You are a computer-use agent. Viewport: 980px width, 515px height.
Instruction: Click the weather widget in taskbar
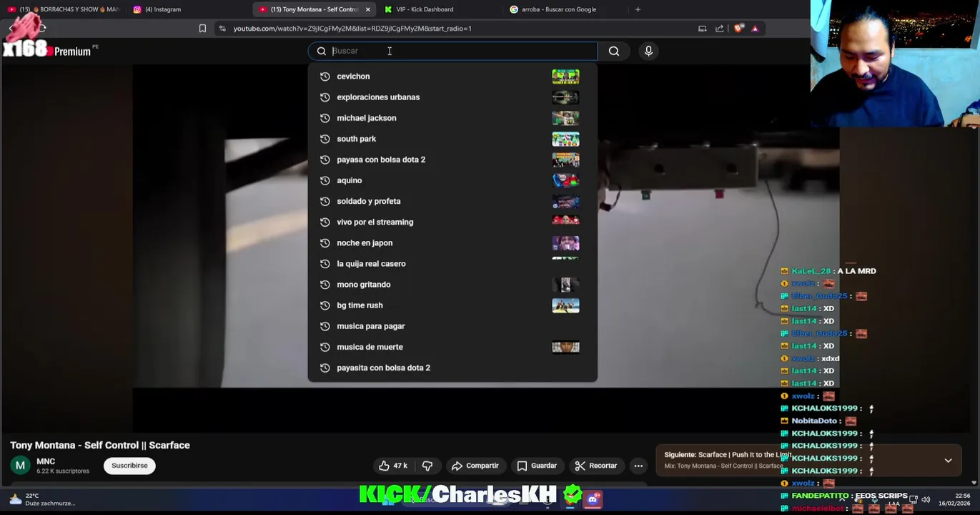click(43, 499)
